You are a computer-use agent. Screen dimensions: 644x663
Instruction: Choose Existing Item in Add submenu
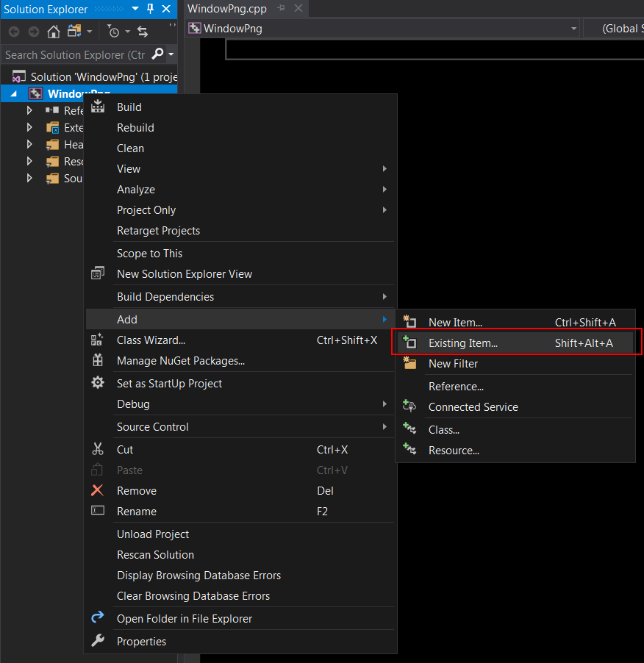pos(515,343)
